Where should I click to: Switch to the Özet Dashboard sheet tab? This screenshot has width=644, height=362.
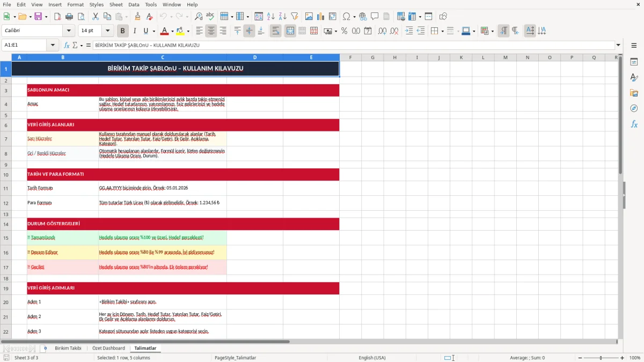click(108, 348)
